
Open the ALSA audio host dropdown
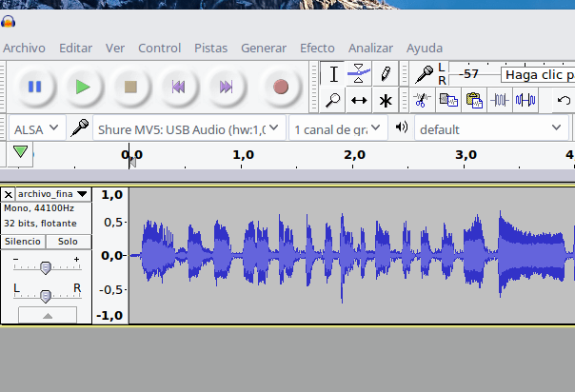pos(37,127)
